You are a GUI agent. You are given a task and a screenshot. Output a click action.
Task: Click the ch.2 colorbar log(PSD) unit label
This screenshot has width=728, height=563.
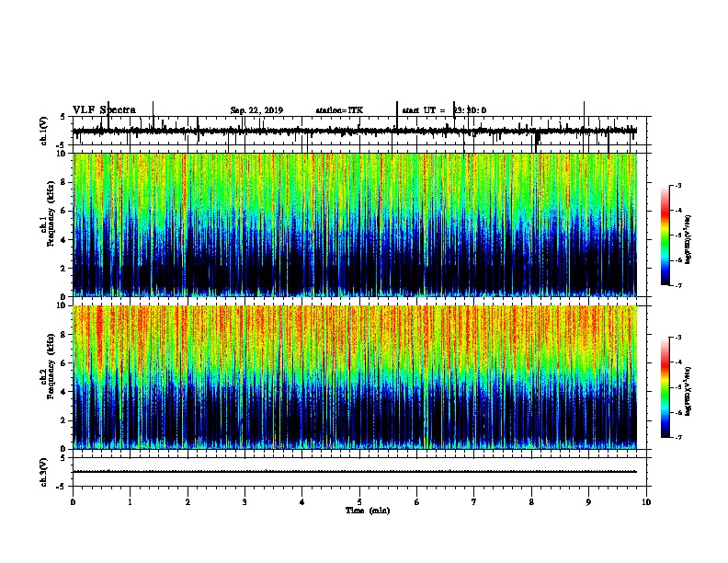pos(688,392)
